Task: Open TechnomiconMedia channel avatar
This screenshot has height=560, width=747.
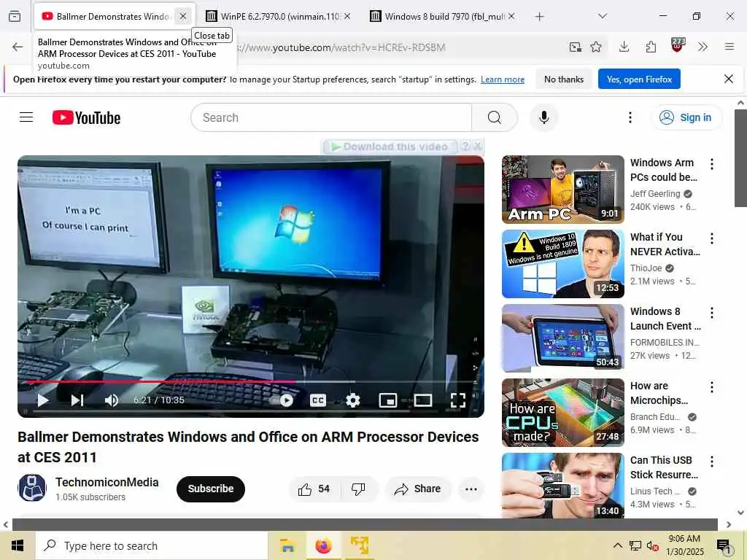Action: 32,488
